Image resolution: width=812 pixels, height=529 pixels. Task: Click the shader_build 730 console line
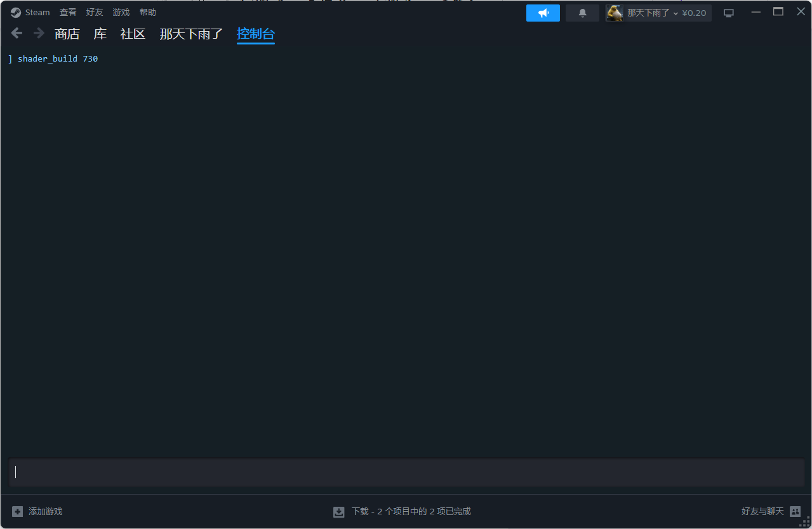53,58
